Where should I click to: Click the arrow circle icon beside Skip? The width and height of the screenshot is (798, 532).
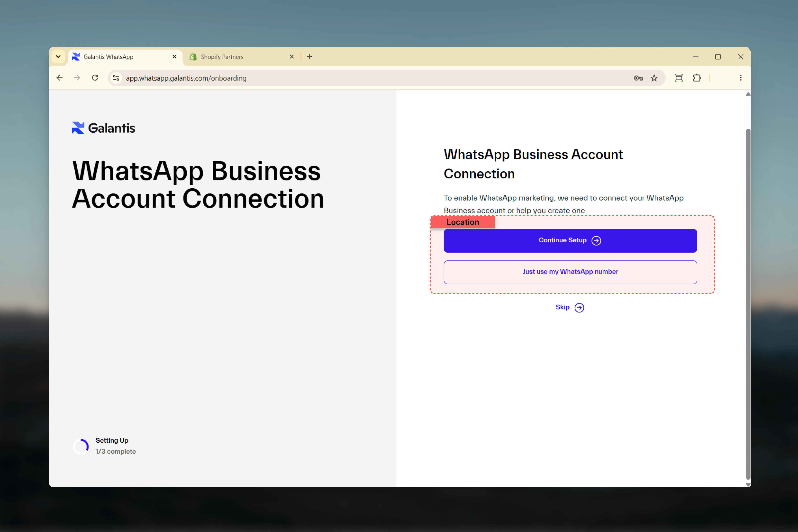[579, 308]
